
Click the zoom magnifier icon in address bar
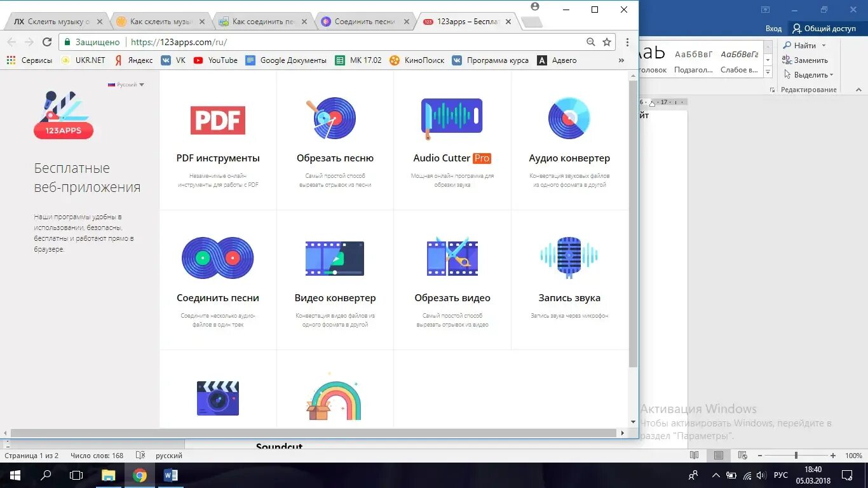tap(591, 42)
